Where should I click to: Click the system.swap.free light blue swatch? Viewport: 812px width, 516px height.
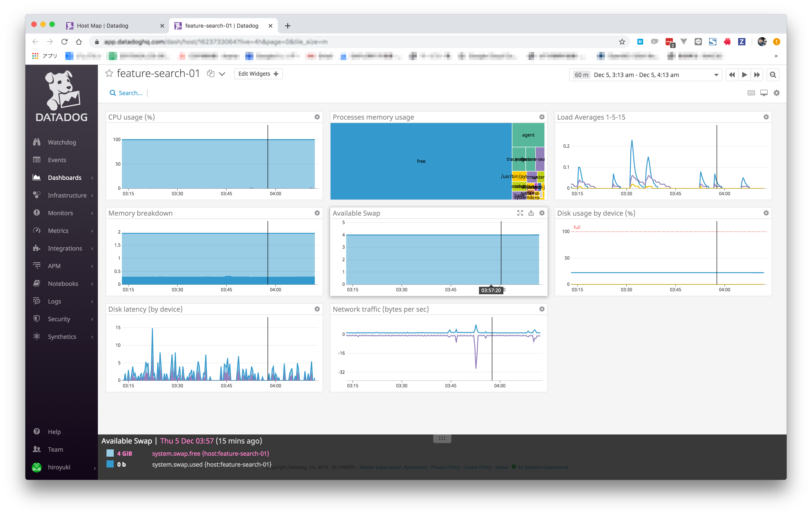pyautogui.click(x=110, y=453)
